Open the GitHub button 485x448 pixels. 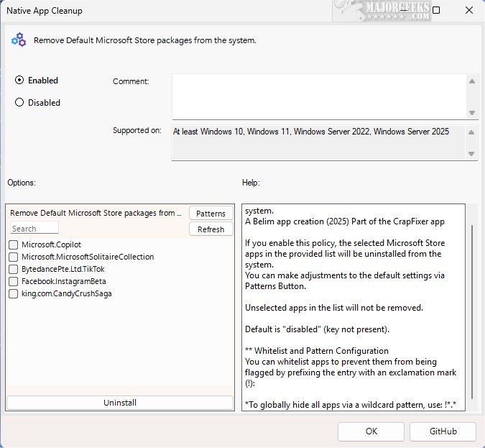coord(443,431)
